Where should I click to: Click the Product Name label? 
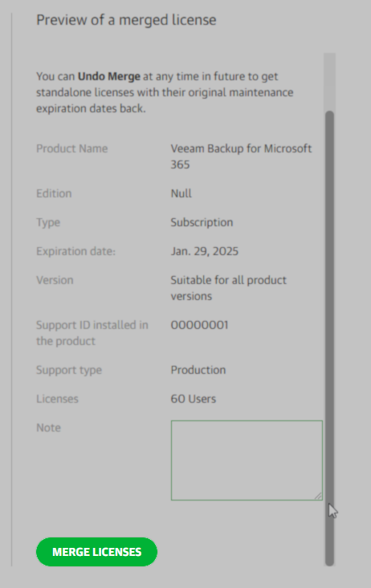pyautogui.click(x=71, y=148)
